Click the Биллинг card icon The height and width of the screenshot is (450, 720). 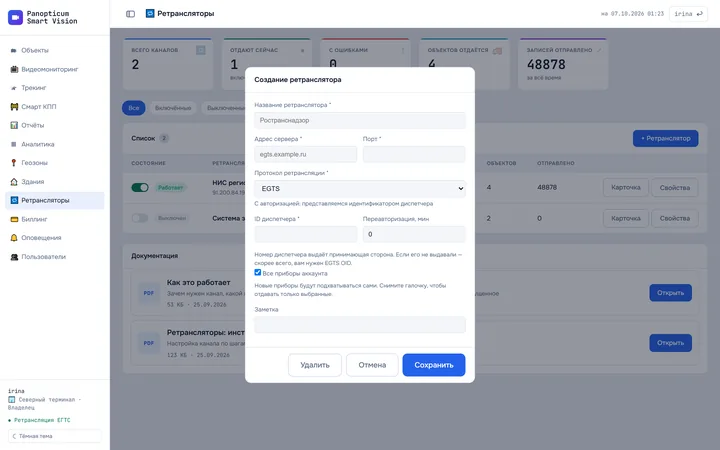[x=14, y=219]
